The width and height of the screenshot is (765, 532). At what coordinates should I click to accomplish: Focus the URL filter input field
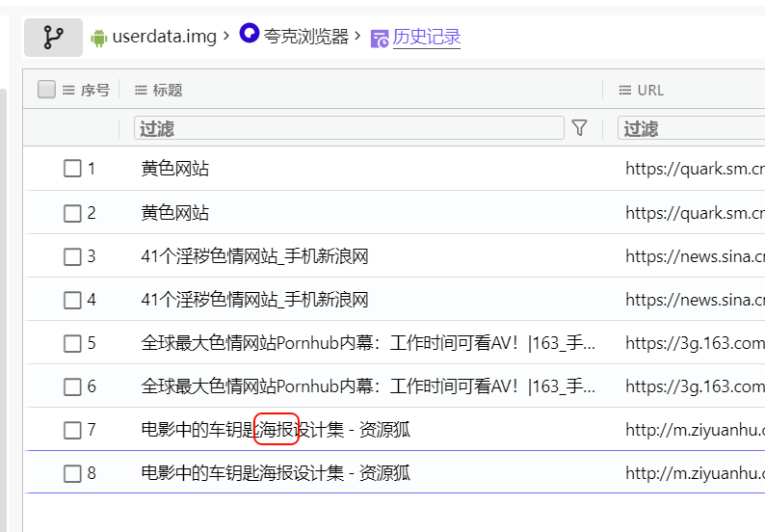[x=692, y=128]
